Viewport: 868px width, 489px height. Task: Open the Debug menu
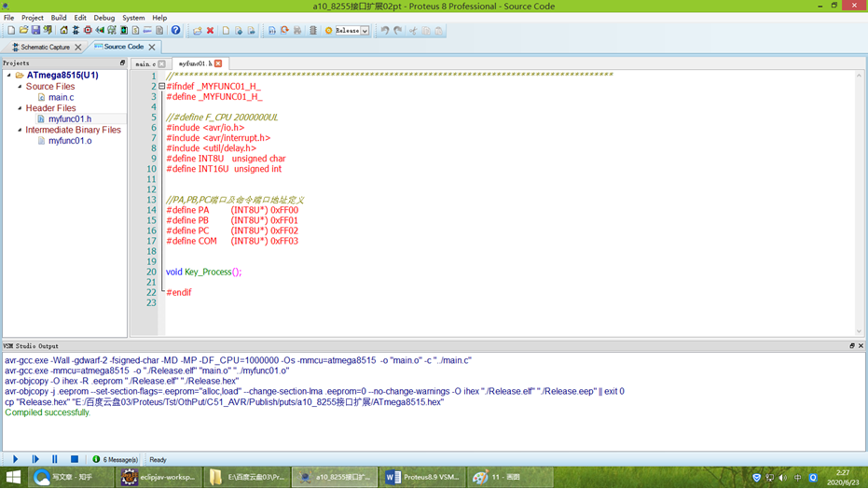(104, 18)
